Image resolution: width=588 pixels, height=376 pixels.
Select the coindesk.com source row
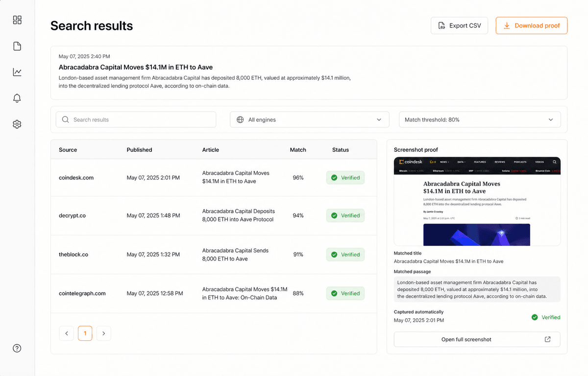tap(214, 177)
